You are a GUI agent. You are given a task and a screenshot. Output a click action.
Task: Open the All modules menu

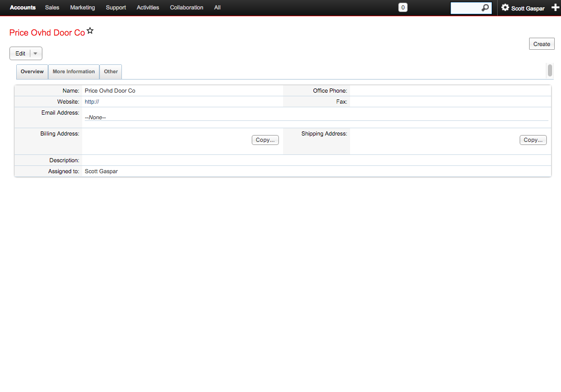pos(217,7)
